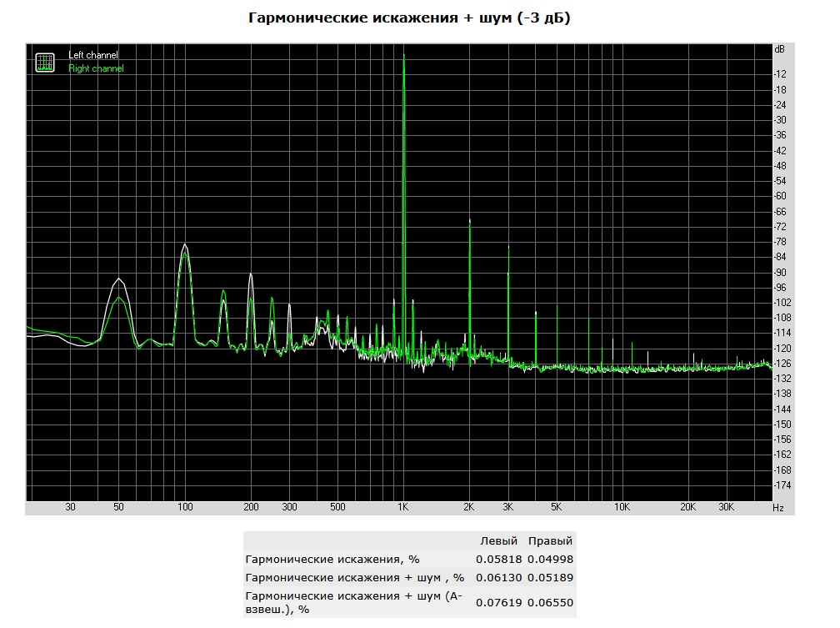
Task: Click the Правый column header in table
Action: point(550,540)
